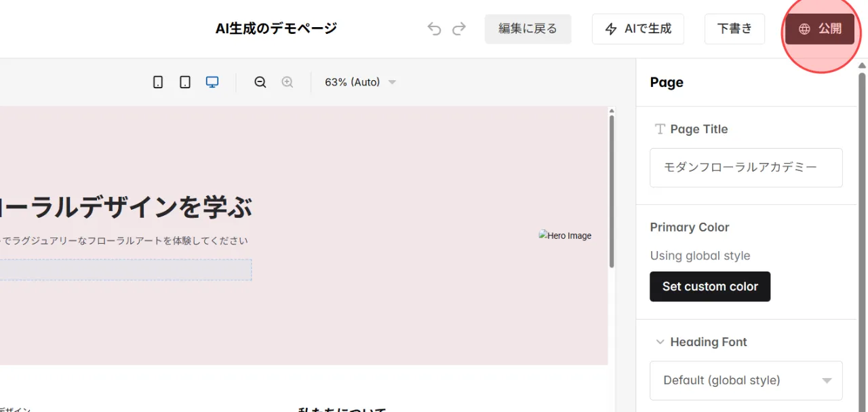The width and height of the screenshot is (868, 412).
Task: Zoom in with the plus magnifier
Action: point(288,82)
